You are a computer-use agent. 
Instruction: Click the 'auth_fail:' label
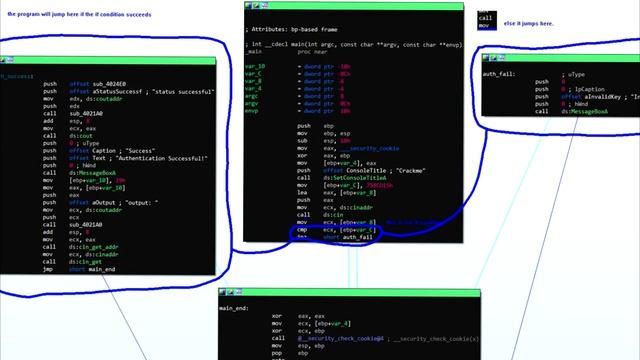pos(499,74)
